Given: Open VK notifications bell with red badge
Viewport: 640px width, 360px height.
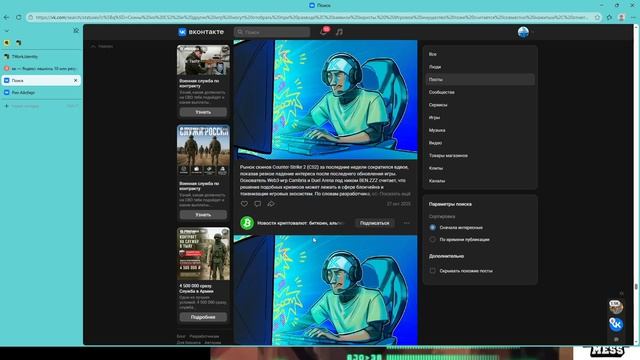Looking at the screenshot, I should (x=324, y=31).
